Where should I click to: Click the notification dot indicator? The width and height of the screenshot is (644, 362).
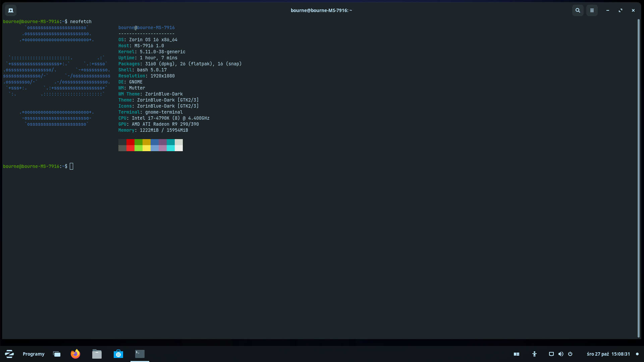637,354
